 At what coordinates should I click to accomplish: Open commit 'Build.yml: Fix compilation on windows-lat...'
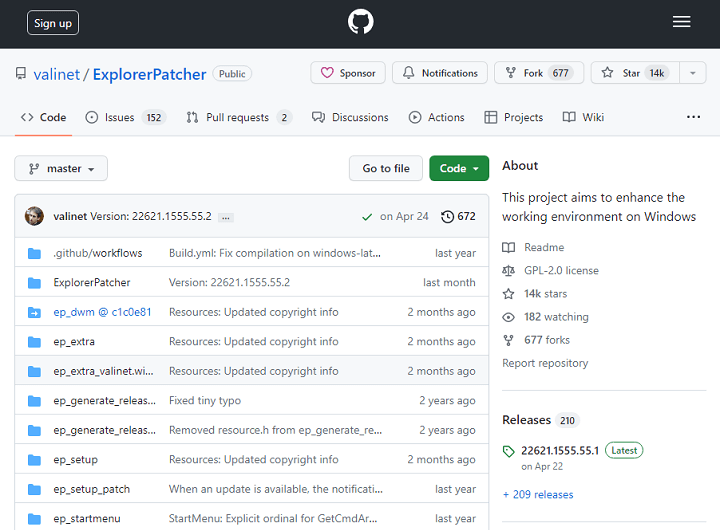click(275, 253)
